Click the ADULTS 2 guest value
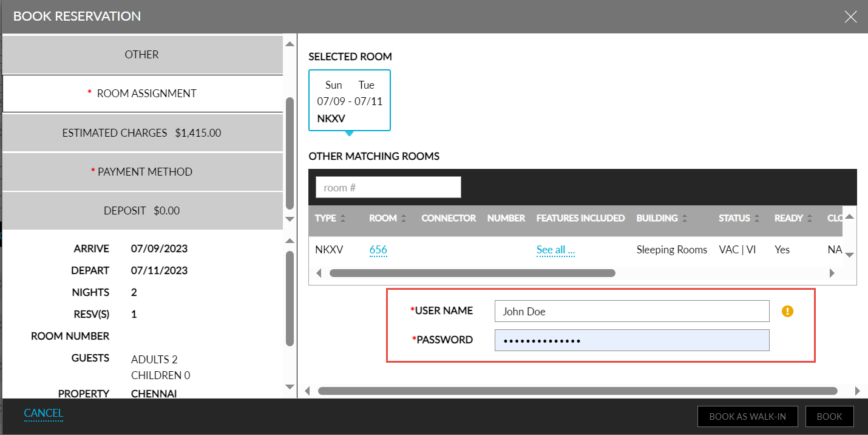This screenshot has height=435, width=868. [x=154, y=360]
